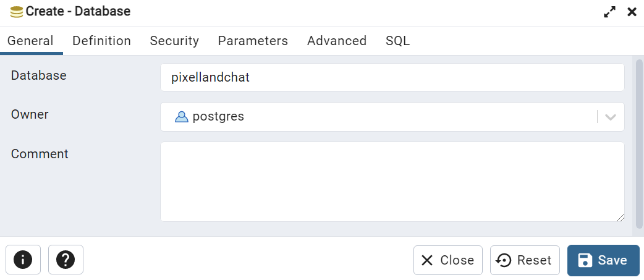This screenshot has width=644, height=280.
Task: Switch to the General tab
Action: 31,41
